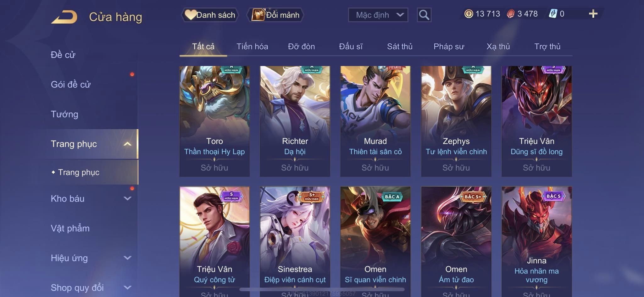Expand the Hiệu ứng sidebar section

pyautogui.click(x=127, y=258)
